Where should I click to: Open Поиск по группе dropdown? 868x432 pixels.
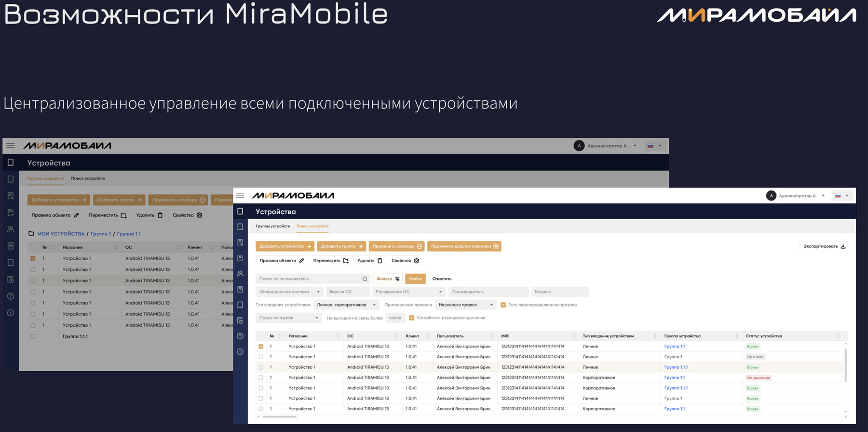click(288, 318)
